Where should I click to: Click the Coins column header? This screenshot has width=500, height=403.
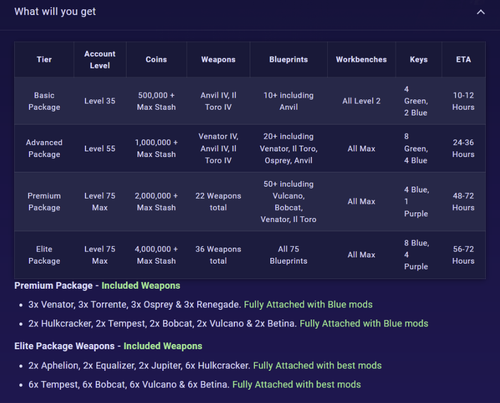click(x=156, y=59)
